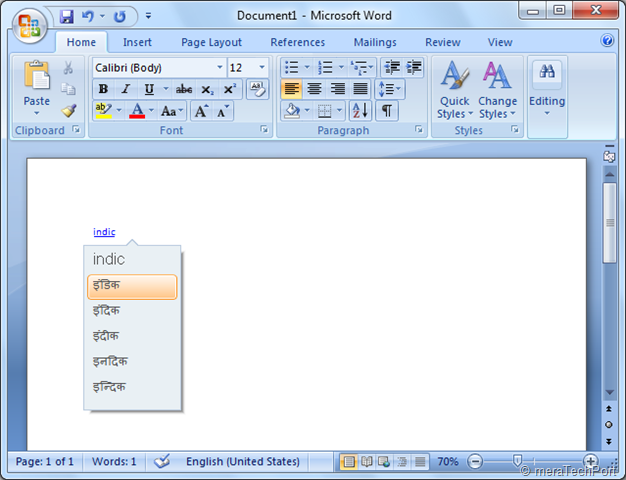Screen dimensions: 626x480
Task: Justify paragraph text
Action: [x=360, y=89]
